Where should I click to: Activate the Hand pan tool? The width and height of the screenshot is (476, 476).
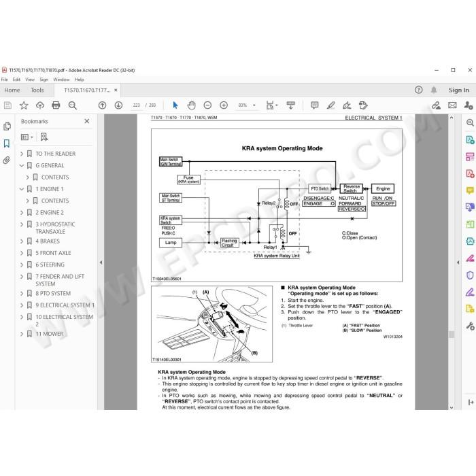tap(191, 105)
